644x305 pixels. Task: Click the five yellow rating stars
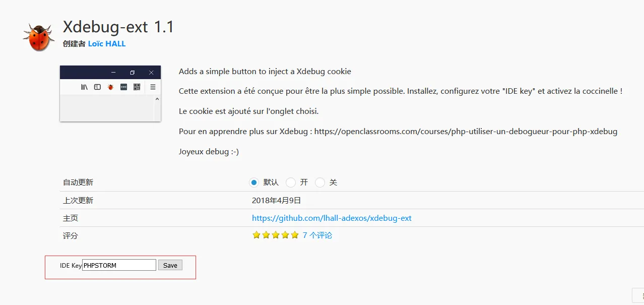coord(275,235)
